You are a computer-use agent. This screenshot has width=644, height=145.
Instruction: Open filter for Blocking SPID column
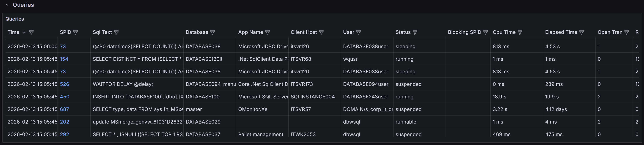click(485, 32)
